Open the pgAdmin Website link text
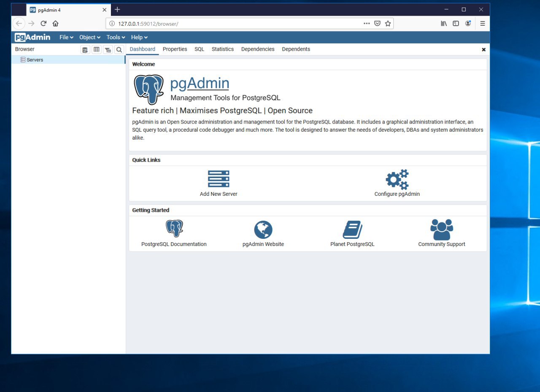Image resolution: width=540 pixels, height=392 pixels. point(263,244)
